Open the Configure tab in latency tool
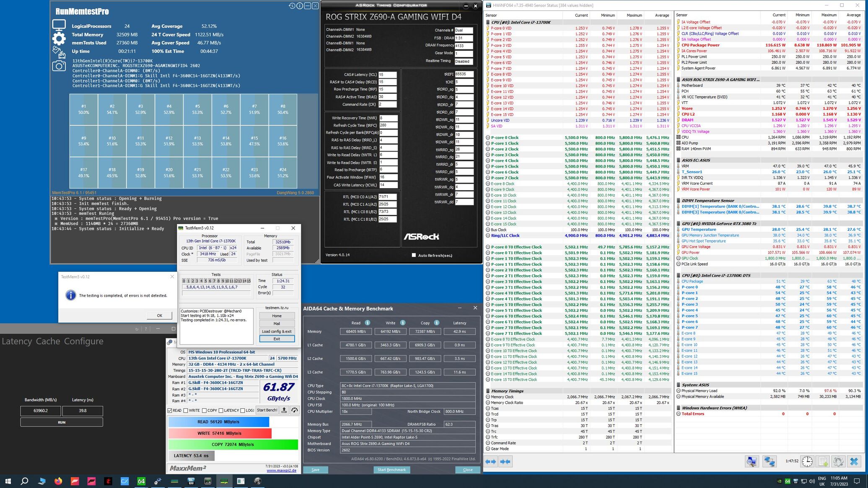 83,341
